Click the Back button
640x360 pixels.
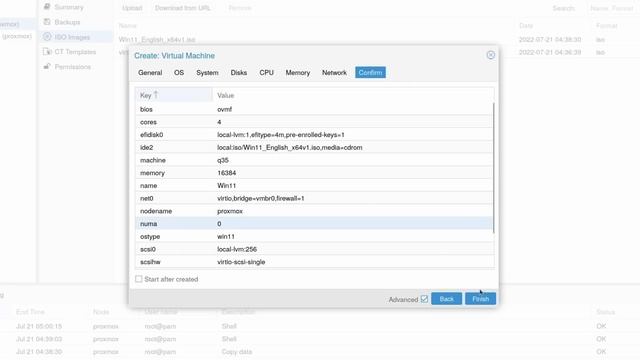447,299
